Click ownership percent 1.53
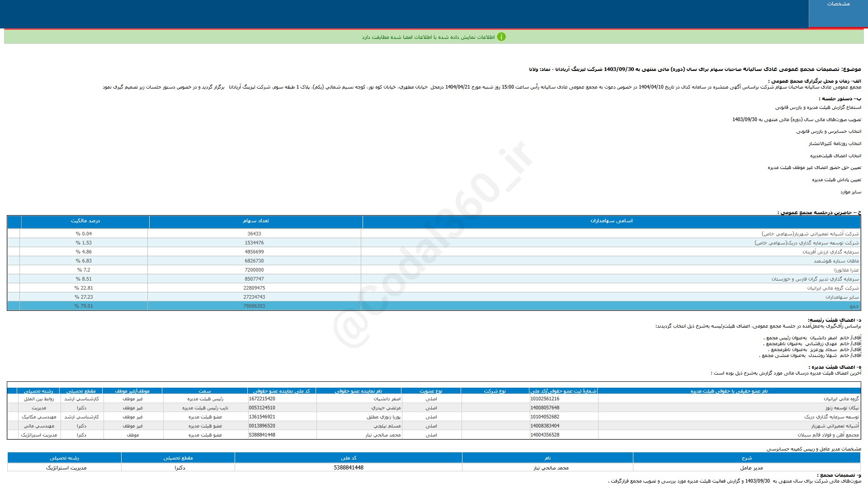The image size is (868, 488). (84, 243)
